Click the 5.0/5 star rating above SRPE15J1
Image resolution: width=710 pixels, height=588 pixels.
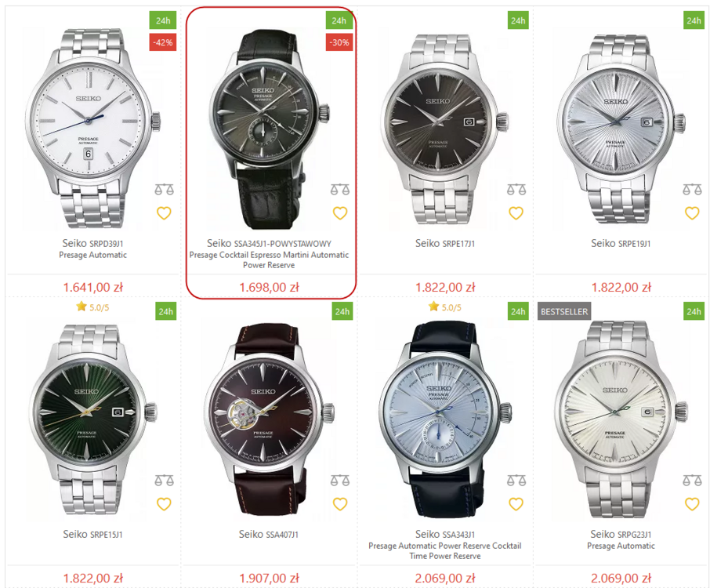pos(92,307)
